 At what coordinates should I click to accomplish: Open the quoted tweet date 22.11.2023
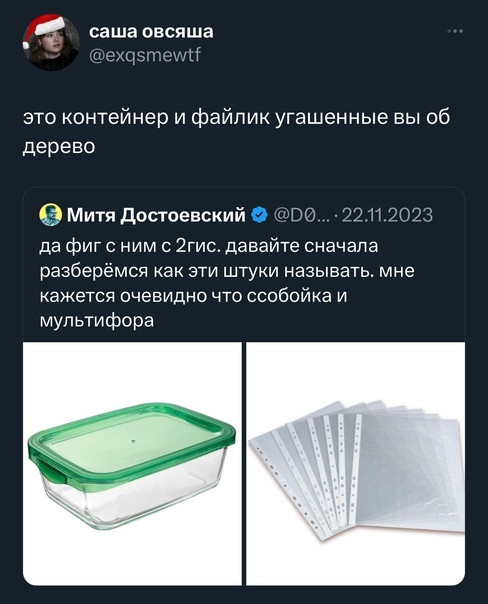pyautogui.click(x=387, y=215)
